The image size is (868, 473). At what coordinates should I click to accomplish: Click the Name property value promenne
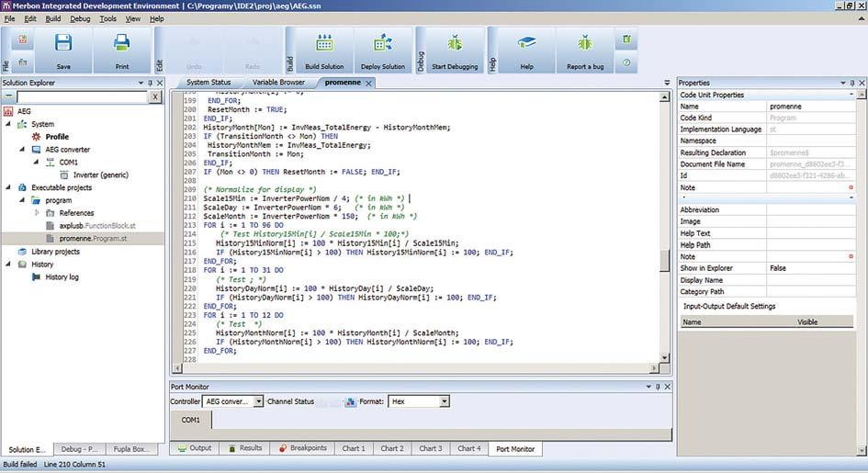pos(810,107)
